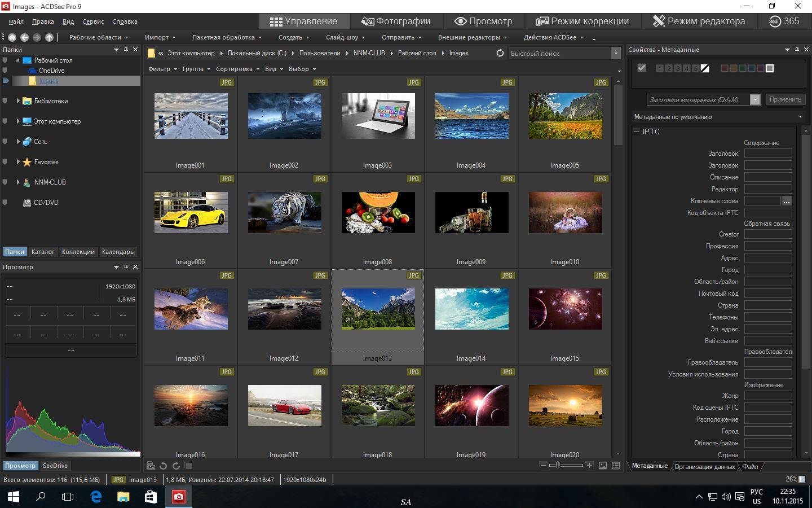Click the keywords ellipsis button

tap(787, 201)
